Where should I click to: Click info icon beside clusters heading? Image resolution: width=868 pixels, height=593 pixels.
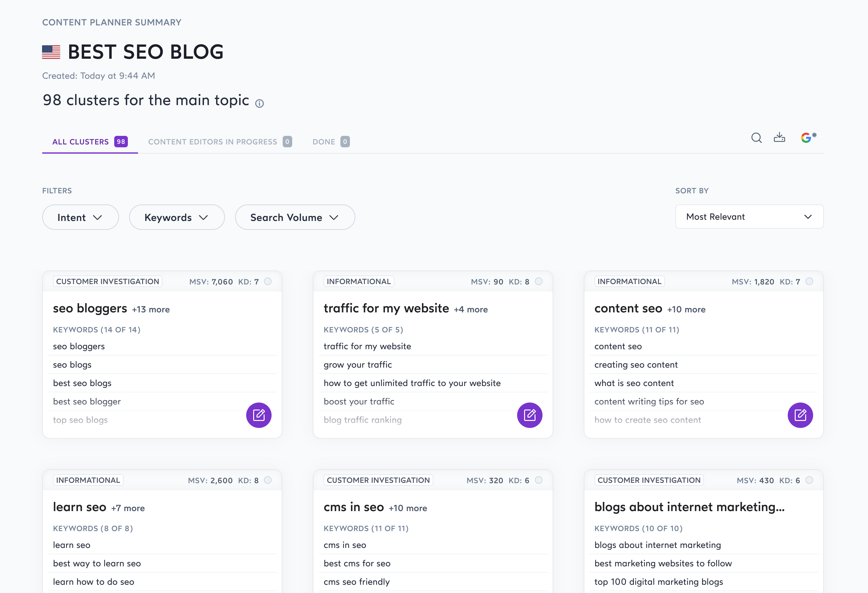click(259, 103)
